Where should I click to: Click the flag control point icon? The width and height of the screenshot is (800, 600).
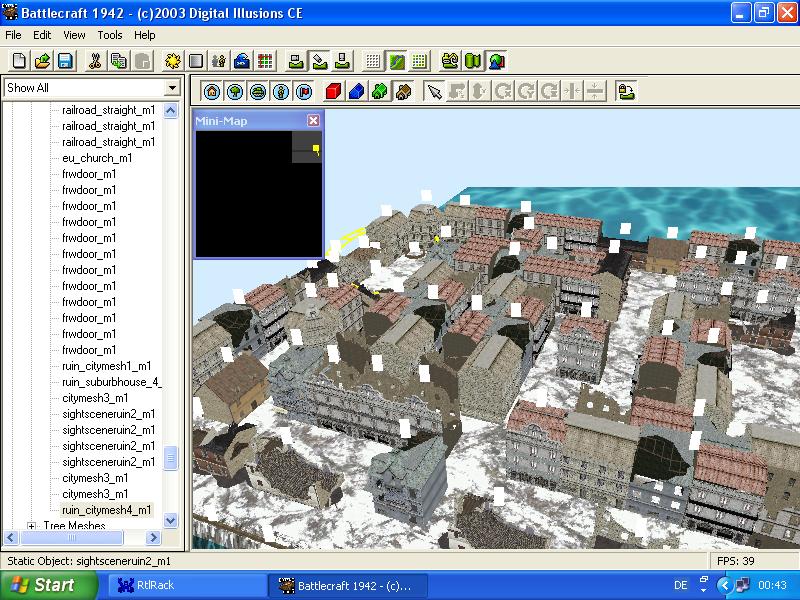304,92
